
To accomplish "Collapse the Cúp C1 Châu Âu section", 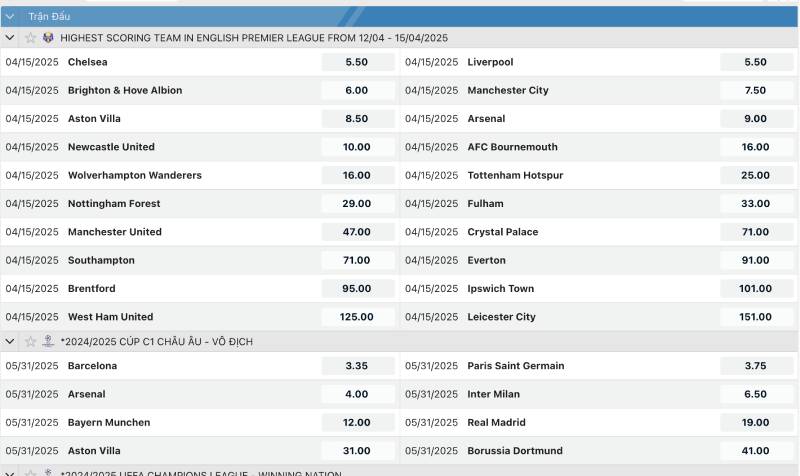I will pos(10,342).
